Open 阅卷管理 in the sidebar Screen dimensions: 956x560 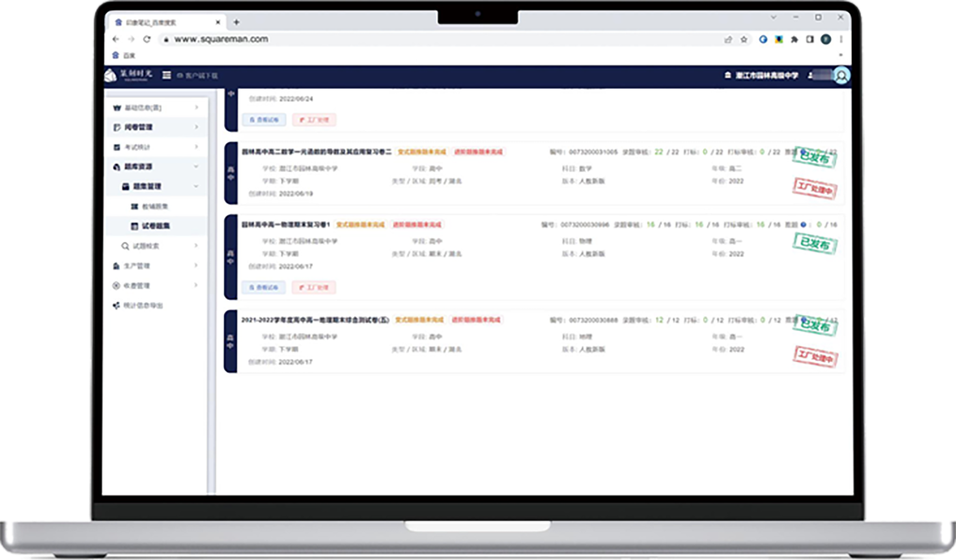[155, 127]
